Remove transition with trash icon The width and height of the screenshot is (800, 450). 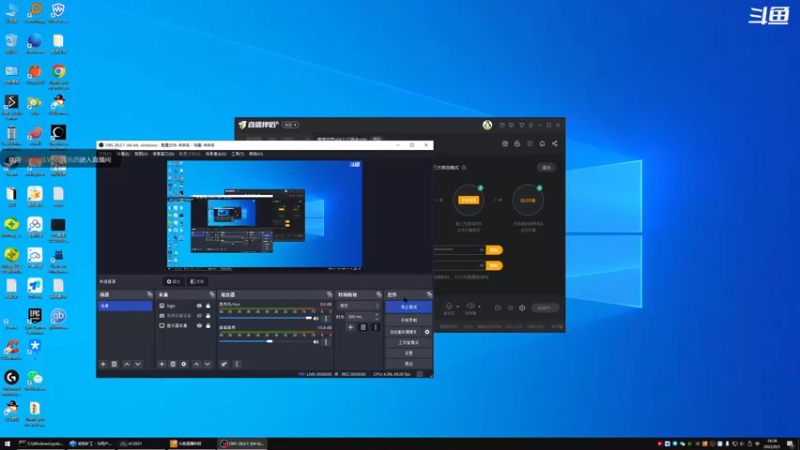coord(363,328)
